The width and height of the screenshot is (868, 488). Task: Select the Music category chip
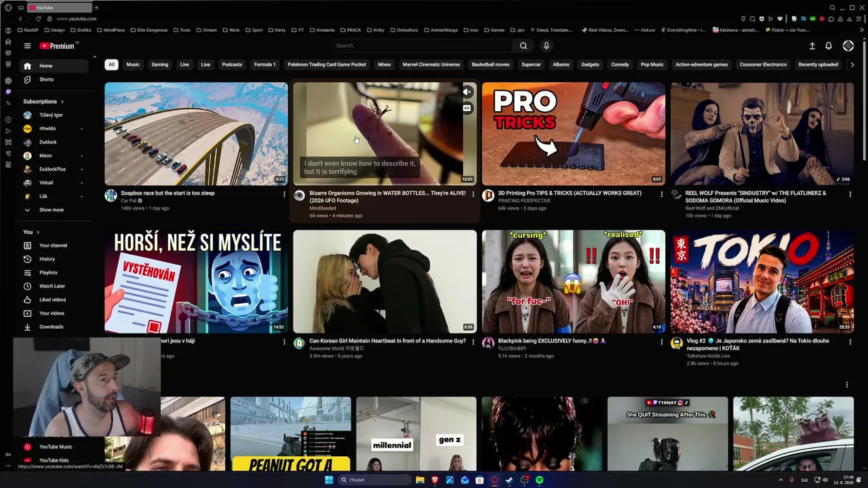point(133,64)
